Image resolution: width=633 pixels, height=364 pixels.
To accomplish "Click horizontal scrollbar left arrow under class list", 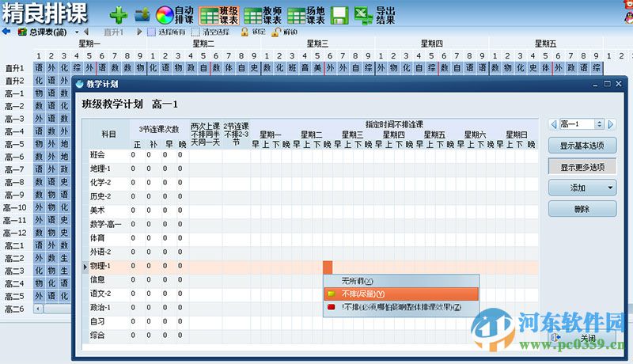I will coord(38,309).
